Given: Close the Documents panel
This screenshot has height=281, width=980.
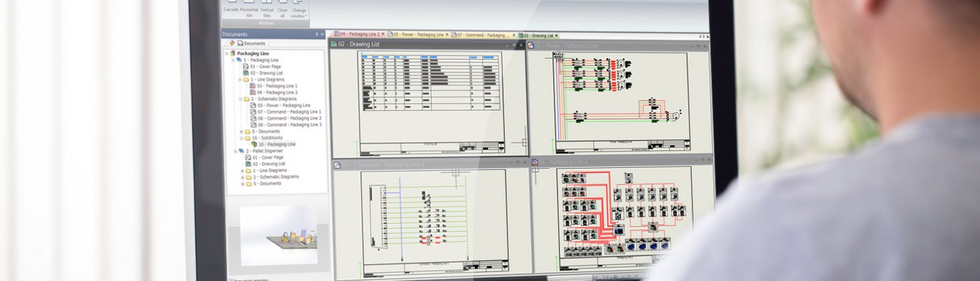Looking at the screenshot, I should [322, 35].
